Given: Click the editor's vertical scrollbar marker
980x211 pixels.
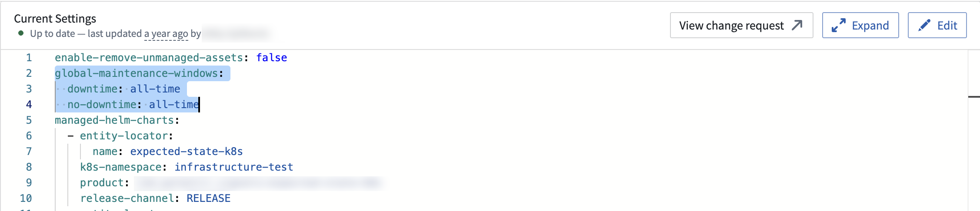Looking at the screenshot, I should coord(974,96).
